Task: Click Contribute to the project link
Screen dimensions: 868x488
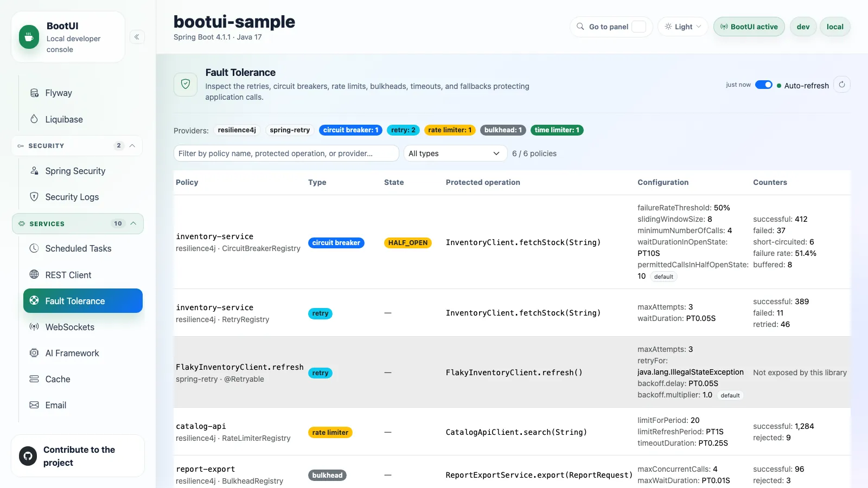Action: [x=78, y=456]
